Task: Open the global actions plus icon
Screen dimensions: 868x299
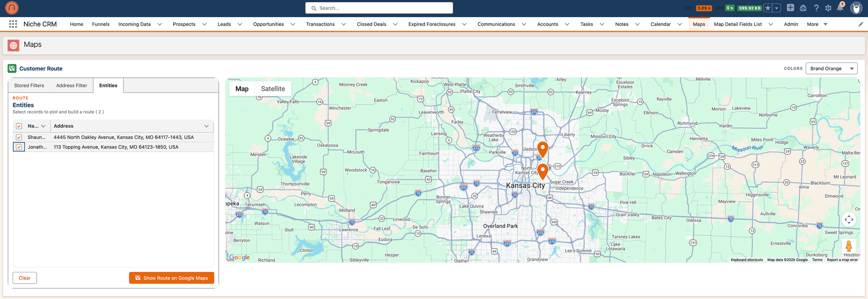Action: [790, 8]
